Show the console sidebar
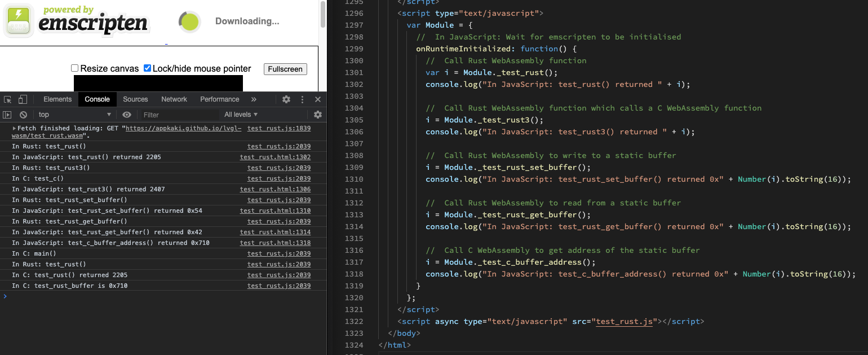Image resolution: width=868 pixels, height=355 pixels. pos(7,115)
